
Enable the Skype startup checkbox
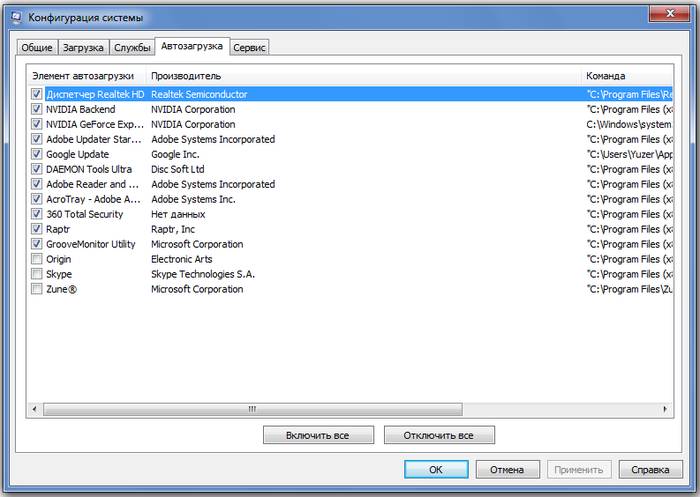(37, 274)
